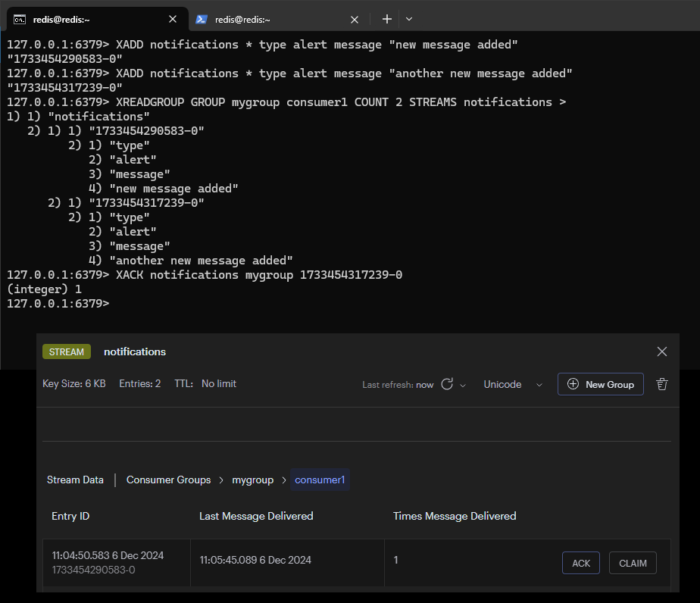Expand the auto-refresh options chevron
This screenshot has height=603, width=700.
pos(463,385)
